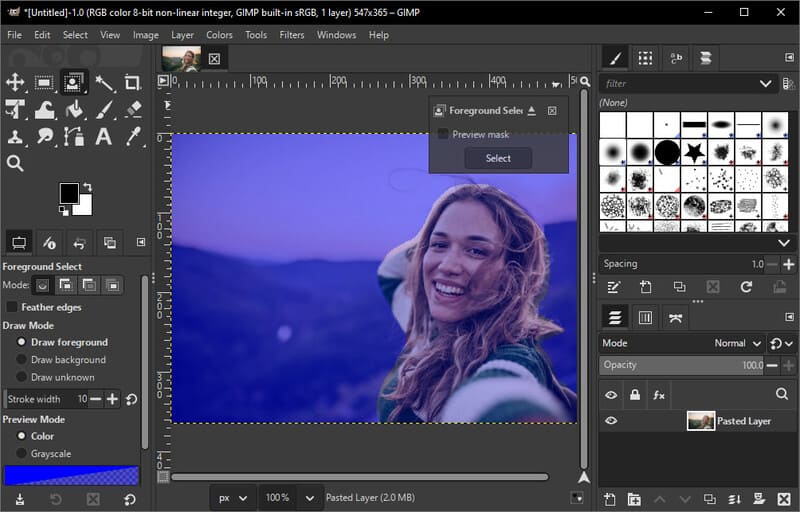Create a new layer group
800x512 pixels.
tap(634, 499)
